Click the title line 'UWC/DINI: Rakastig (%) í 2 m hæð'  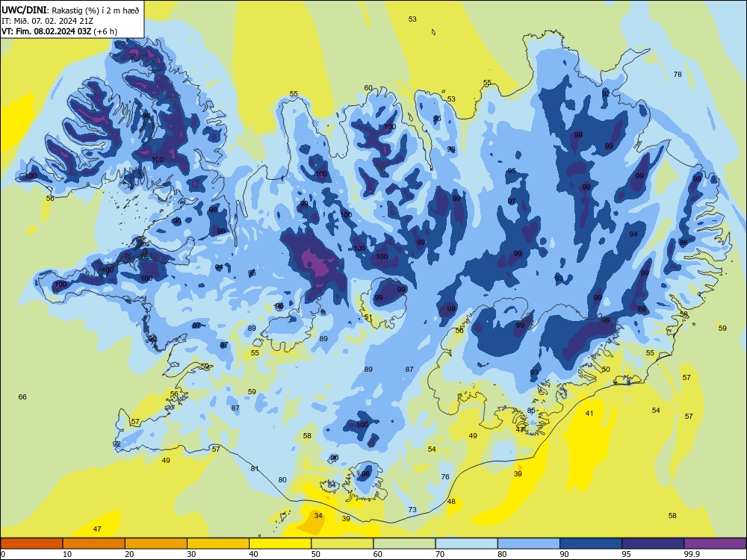point(70,10)
